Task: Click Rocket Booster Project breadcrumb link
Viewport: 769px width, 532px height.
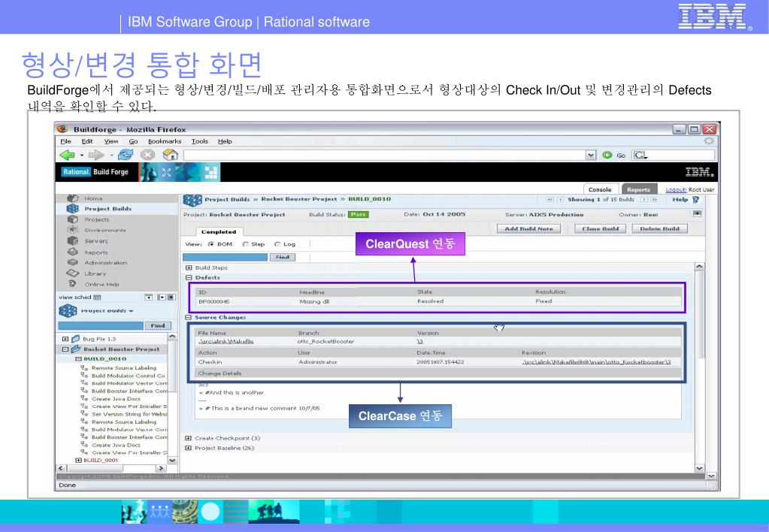Action: point(298,199)
